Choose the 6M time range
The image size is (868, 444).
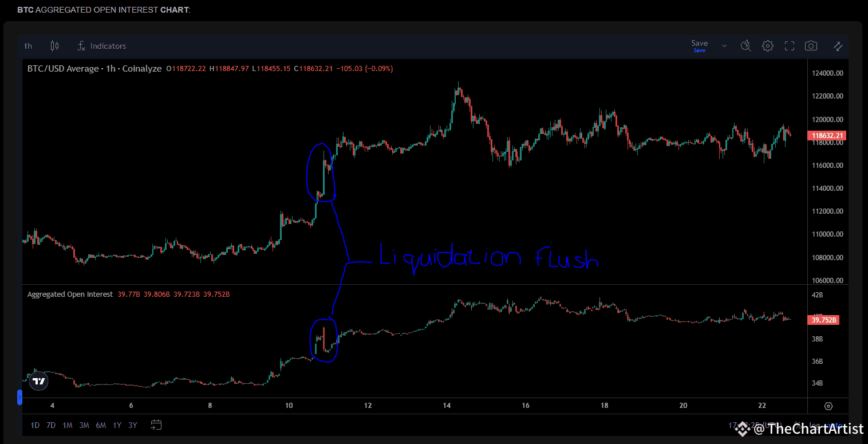click(x=101, y=425)
